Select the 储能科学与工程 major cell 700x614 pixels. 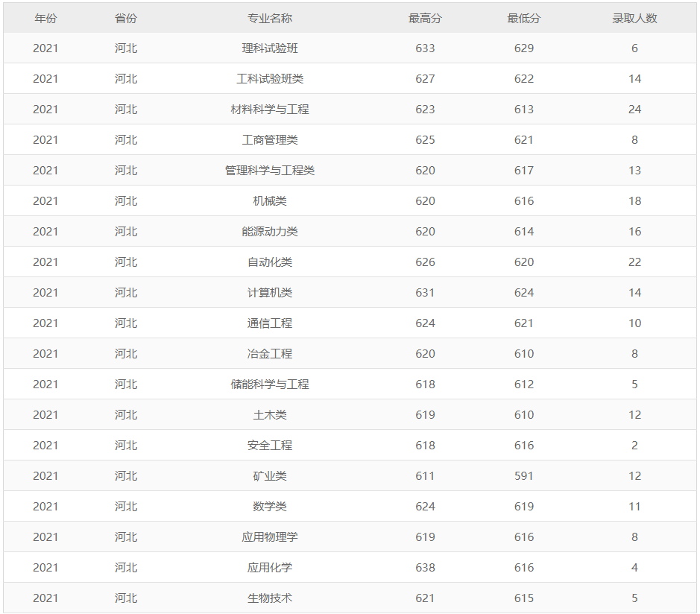(270, 384)
